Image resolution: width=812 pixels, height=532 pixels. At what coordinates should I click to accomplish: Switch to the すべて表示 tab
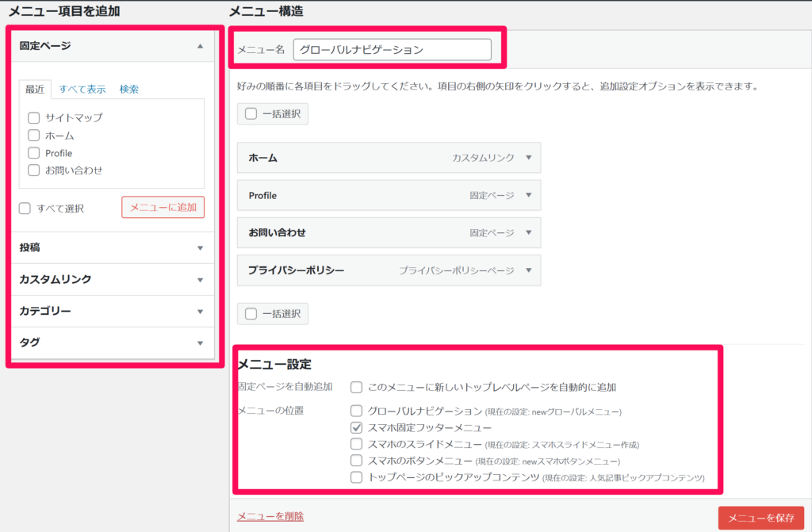pyautogui.click(x=82, y=89)
